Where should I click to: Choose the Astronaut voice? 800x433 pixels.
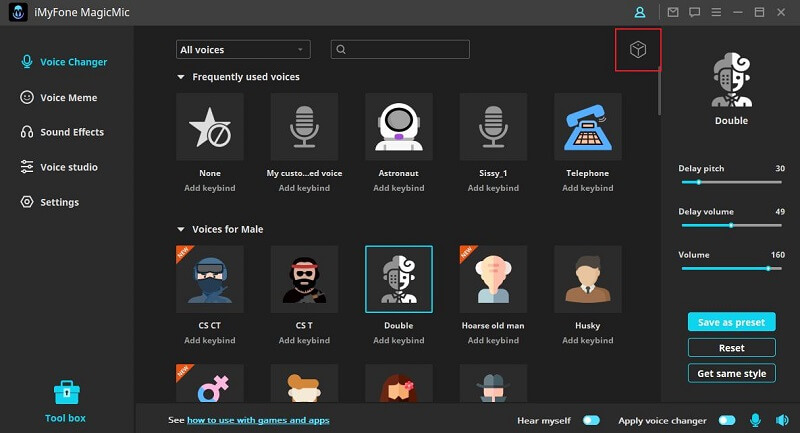click(398, 126)
